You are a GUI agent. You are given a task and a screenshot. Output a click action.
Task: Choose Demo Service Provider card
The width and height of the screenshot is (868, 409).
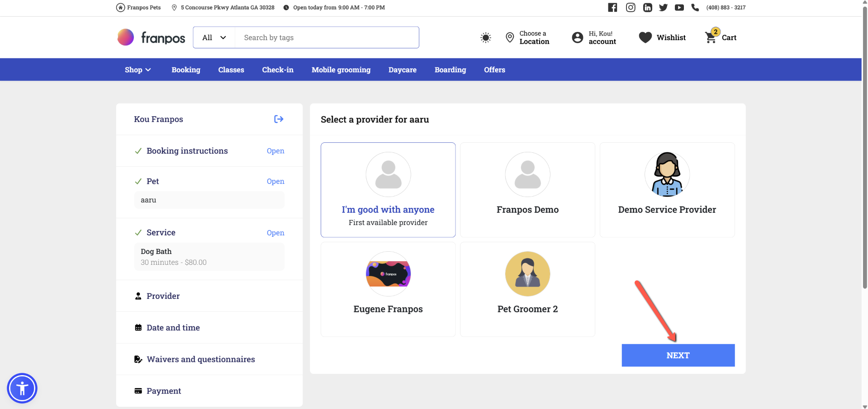[667, 190]
